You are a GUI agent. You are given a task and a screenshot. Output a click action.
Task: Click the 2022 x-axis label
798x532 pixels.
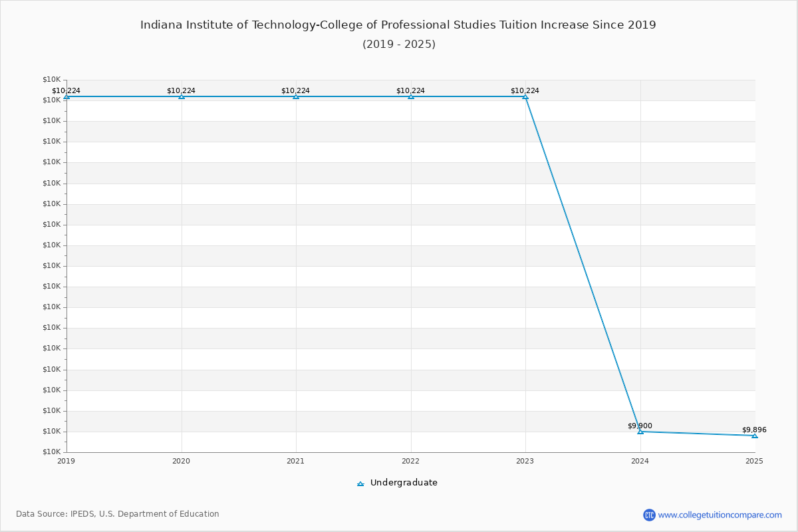coord(411,460)
